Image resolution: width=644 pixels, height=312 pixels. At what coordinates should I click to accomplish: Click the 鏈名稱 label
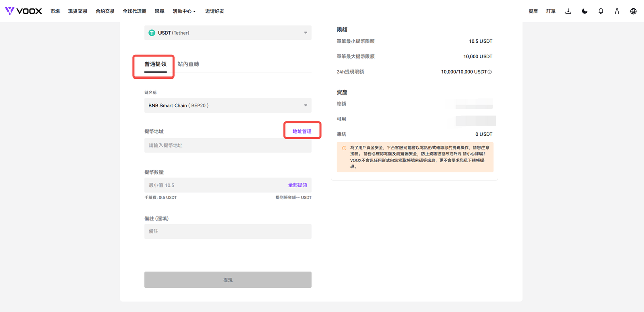(x=150, y=93)
